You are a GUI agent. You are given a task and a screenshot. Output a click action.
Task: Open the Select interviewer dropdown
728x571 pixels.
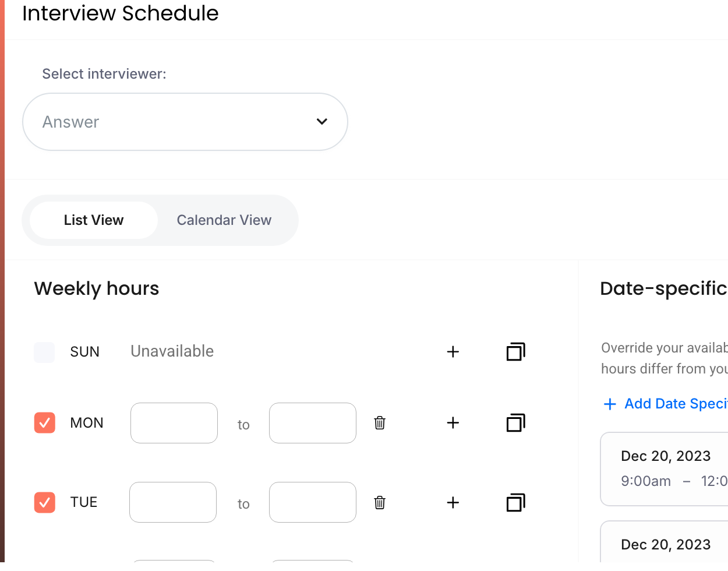pos(185,122)
